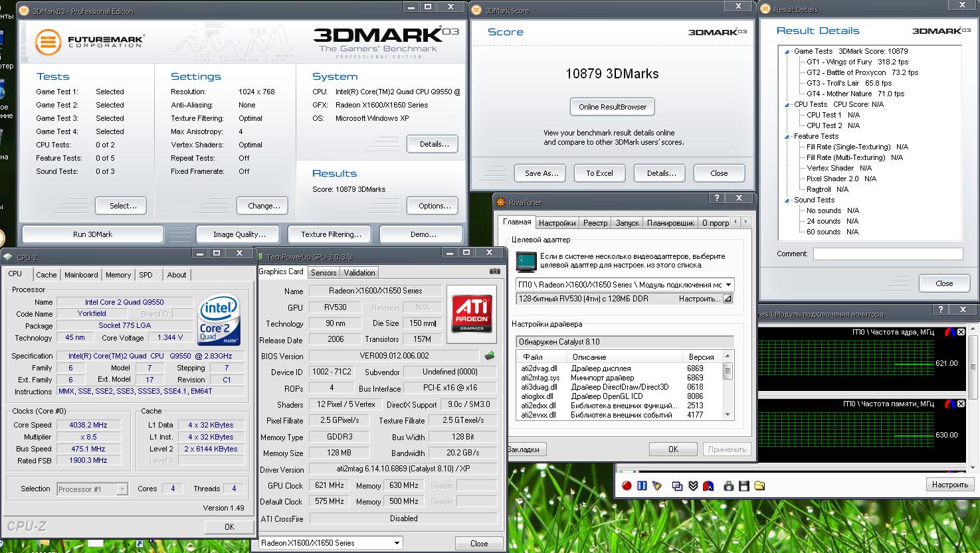Click the floppy-disk save icon in the monitoring toolbar
Screen dimensions: 980x553
(x=744, y=486)
